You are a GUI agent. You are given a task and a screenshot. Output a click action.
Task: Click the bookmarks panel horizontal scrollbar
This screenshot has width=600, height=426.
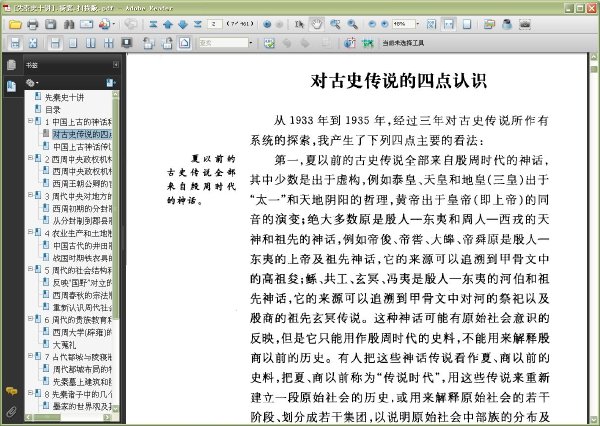(x=46, y=417)
